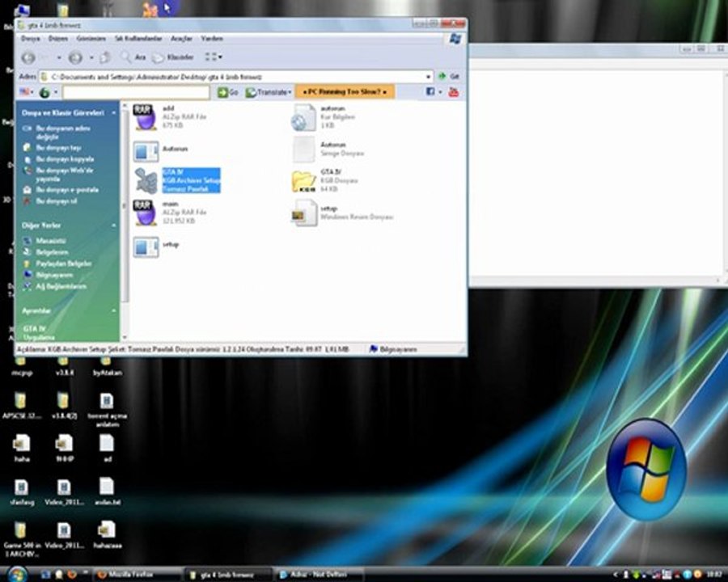
Task: Click Bu dosyayı kopyala link
Action: pos(65,159)
